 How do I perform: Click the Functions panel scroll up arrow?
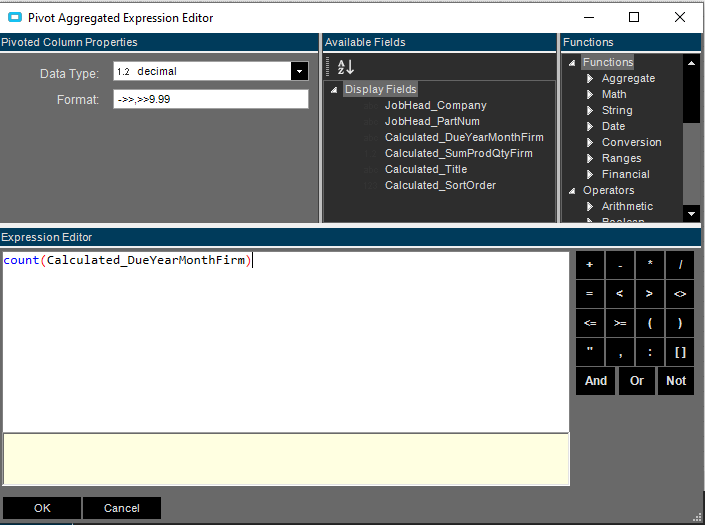point(692,63)
